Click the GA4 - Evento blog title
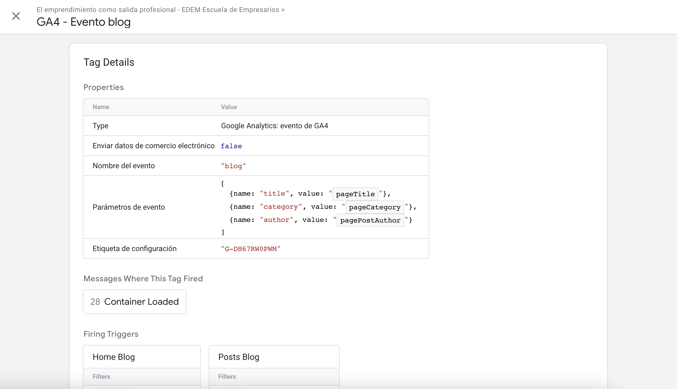Viewport: 677px width, 389px height. coord(83,22)
